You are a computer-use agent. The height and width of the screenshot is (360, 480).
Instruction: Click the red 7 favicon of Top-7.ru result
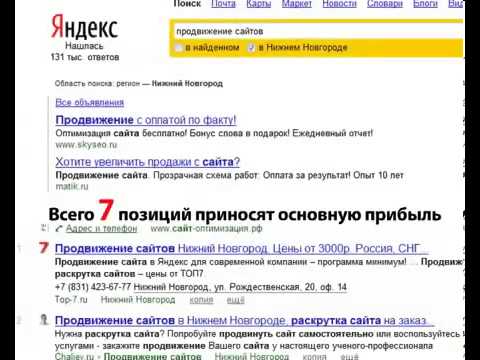click(x=44, y=248)
